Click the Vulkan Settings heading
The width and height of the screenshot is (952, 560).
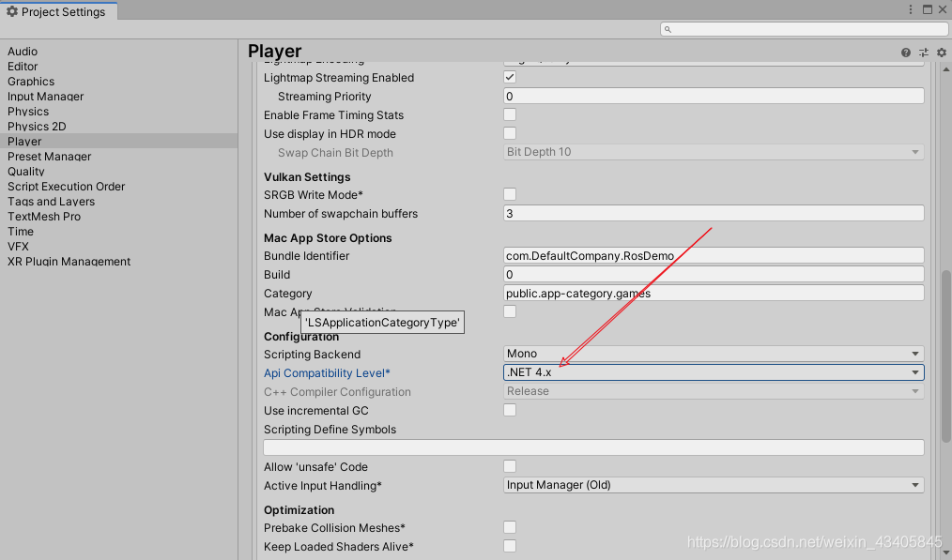coord(307,177)
